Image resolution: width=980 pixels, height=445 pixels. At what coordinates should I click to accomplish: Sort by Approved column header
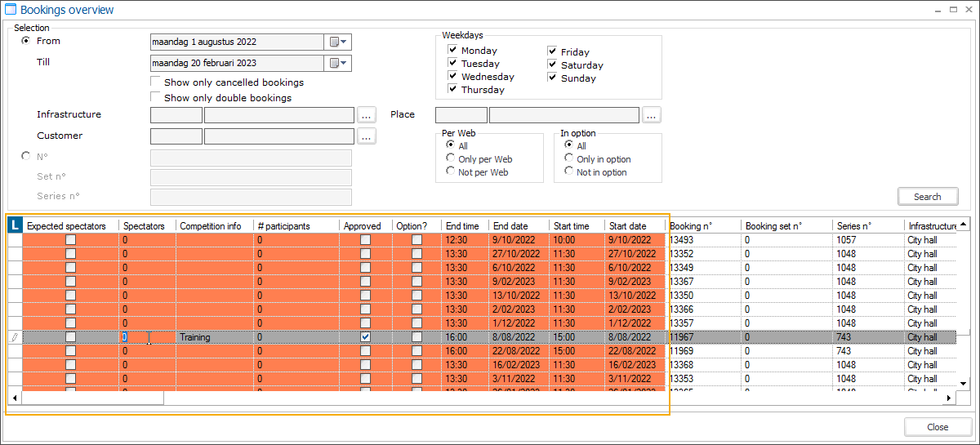point(366,226)
